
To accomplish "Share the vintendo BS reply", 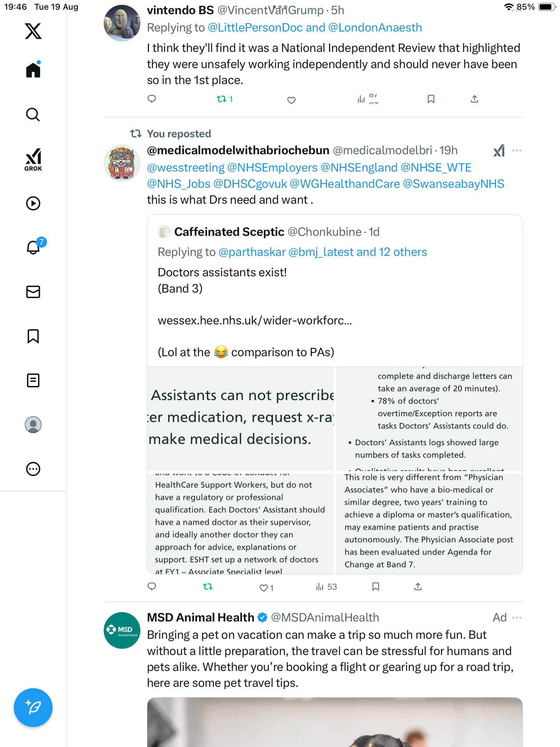I will click(x=475, y=99).
